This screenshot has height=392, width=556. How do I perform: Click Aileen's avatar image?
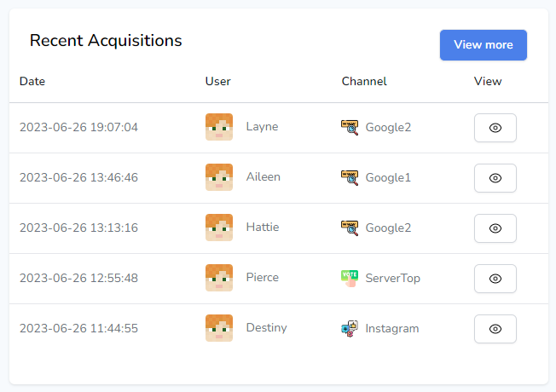coord(219,177)
